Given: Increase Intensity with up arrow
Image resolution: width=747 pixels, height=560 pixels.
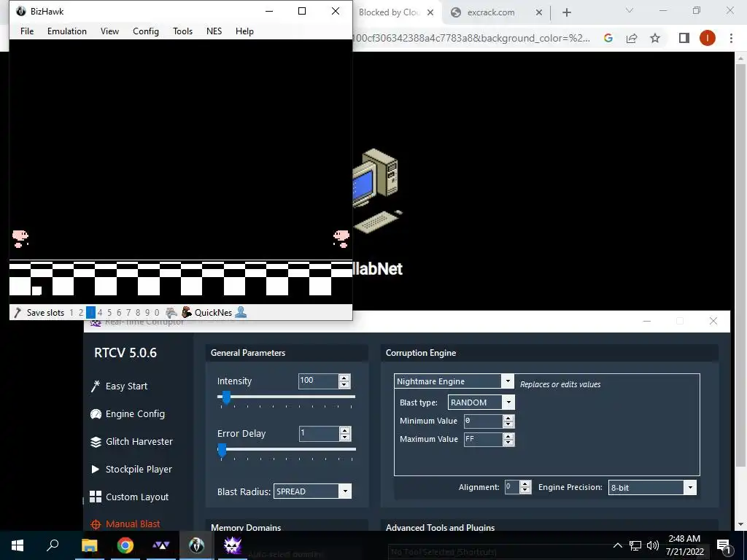Looking at the screenshot, I should coord(344,378).
